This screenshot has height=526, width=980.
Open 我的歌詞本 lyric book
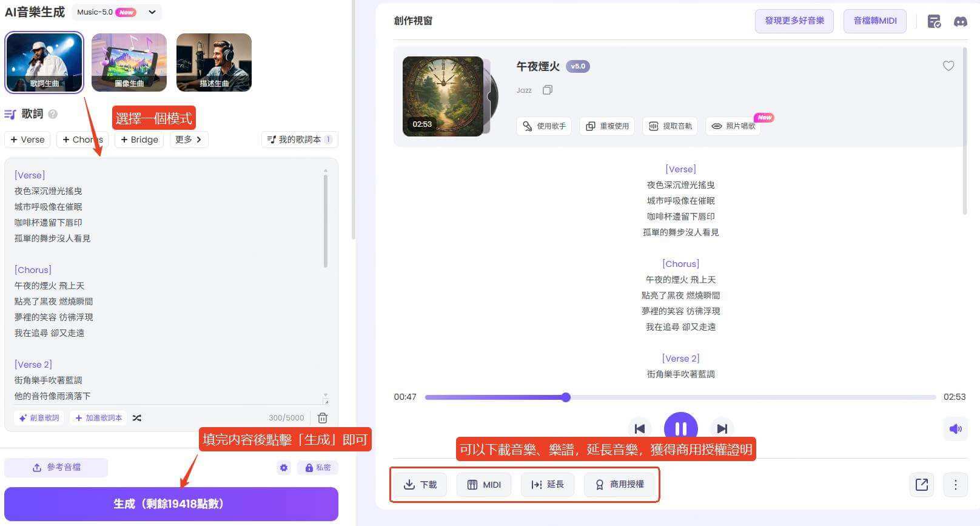(300, 140)
